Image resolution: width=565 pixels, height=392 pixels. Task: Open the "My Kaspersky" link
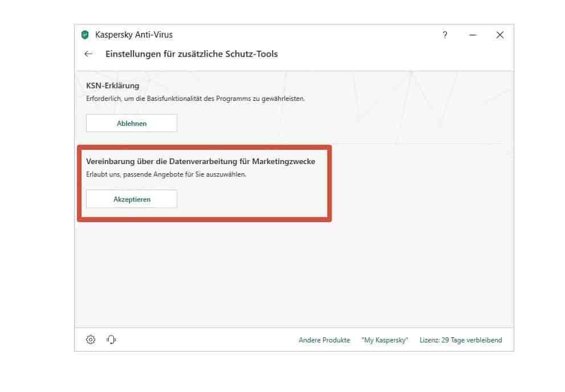[x=385, y=340]
